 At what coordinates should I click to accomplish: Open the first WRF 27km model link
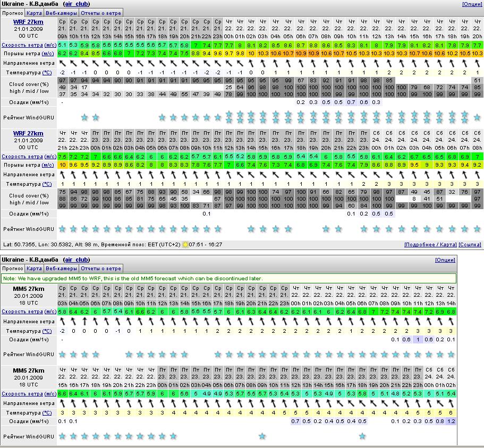pyautogui.click(x=28, y=22)
